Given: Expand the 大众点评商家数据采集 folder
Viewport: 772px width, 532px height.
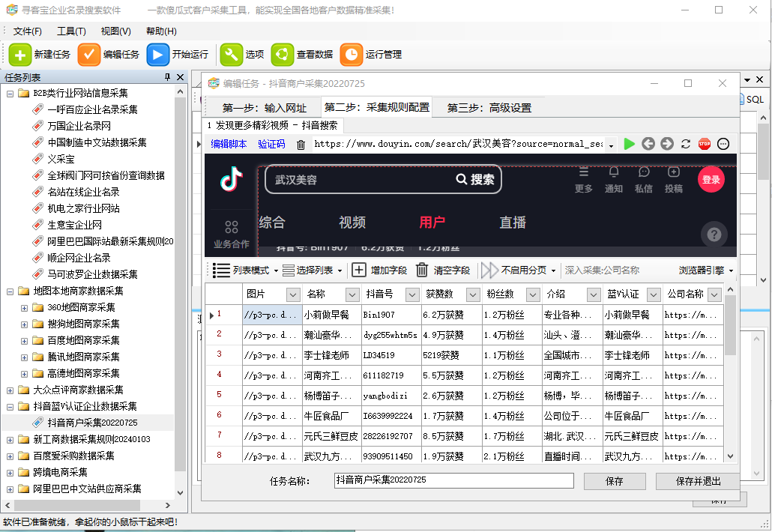Looking at the screenshot, I should tap(10, 390).
